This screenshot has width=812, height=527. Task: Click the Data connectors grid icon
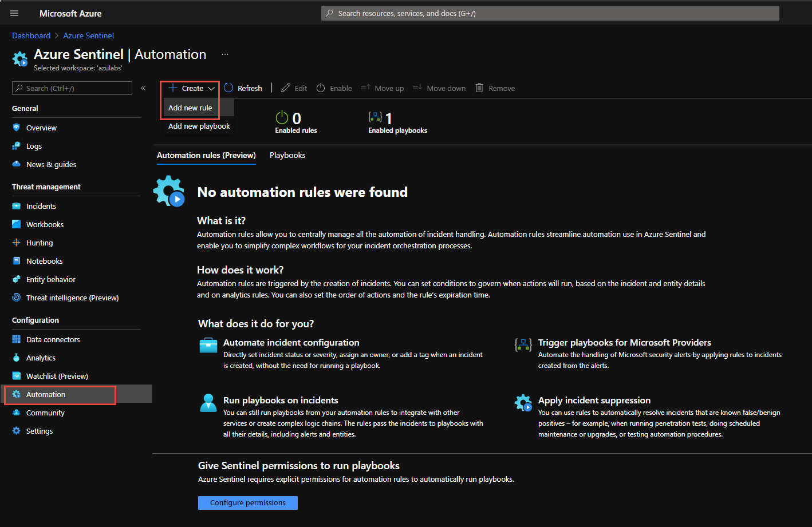(16, 339)
